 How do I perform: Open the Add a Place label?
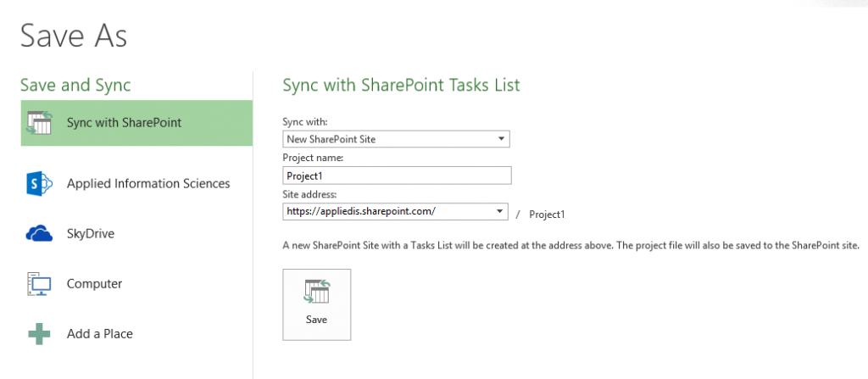coord(100,334)
